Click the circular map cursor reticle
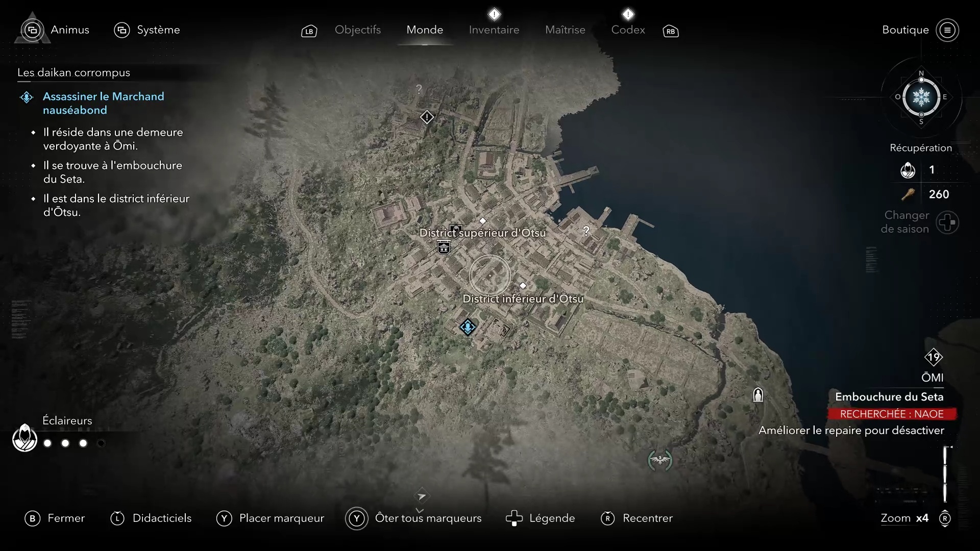 click(489, 275)
